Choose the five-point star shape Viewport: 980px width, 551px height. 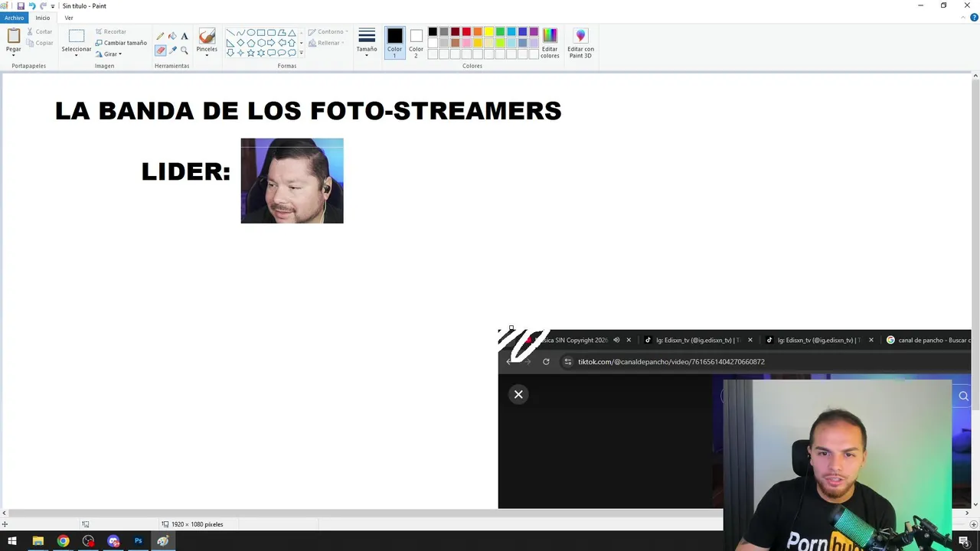coord(250,53)
